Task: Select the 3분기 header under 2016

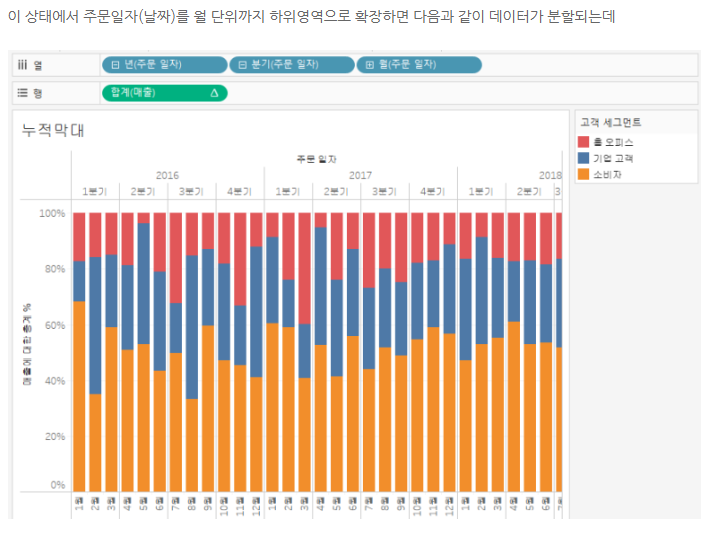Action: (191, 192)
